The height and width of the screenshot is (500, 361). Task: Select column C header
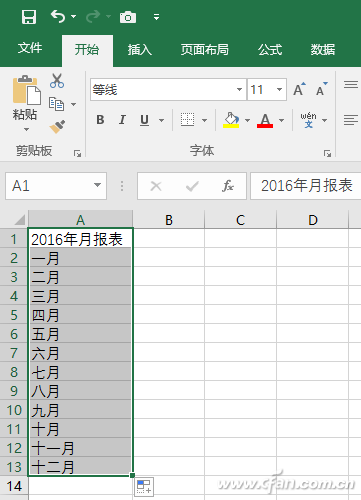(x=241, y=220)
